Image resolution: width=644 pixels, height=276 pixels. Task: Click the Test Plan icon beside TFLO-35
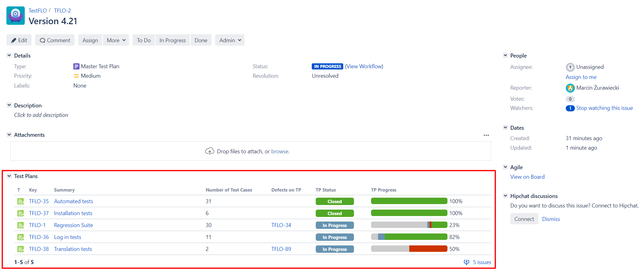pos(20,201)
